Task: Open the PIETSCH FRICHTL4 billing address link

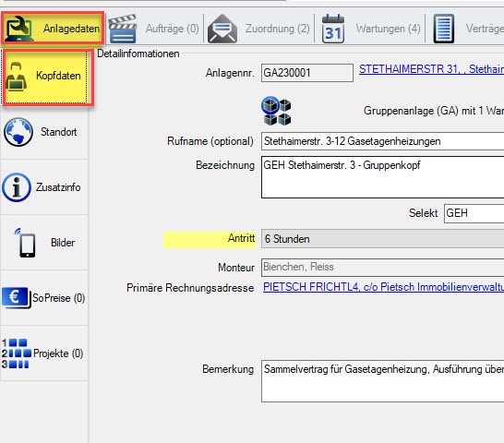Action: (x=383, y=287)
